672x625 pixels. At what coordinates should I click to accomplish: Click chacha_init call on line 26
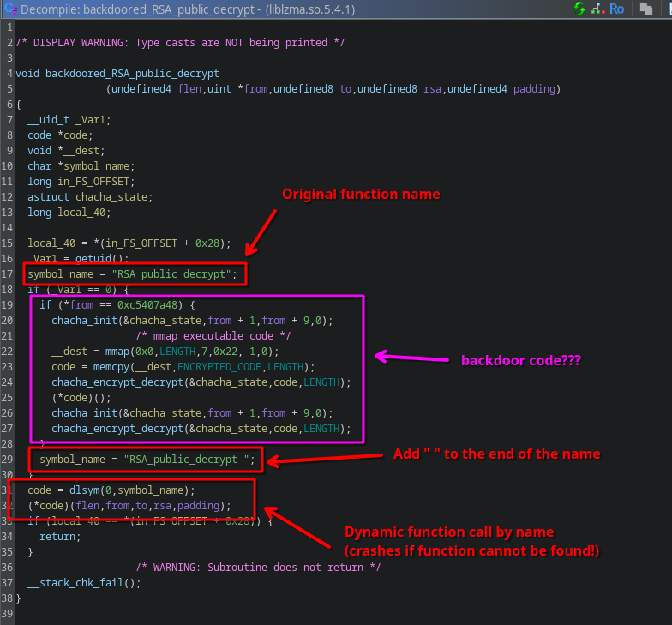pos(84,413)
